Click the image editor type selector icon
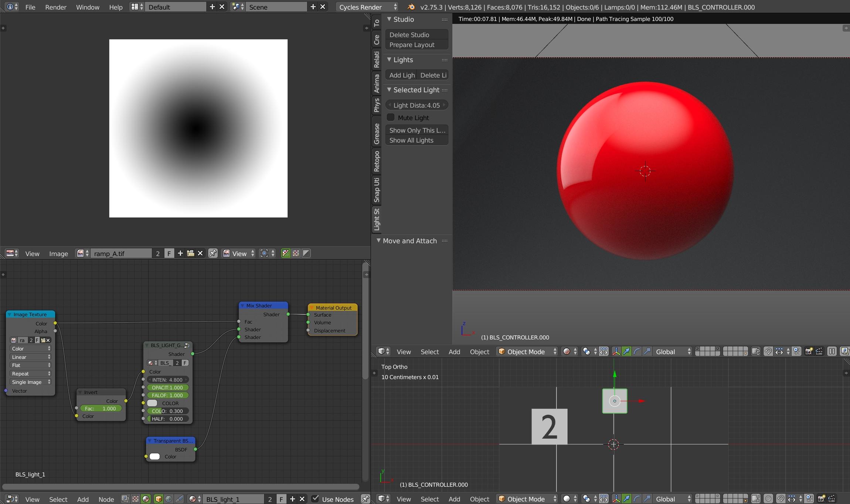The image size is (850, 504). pyautogui.click(x=12, y=253)
